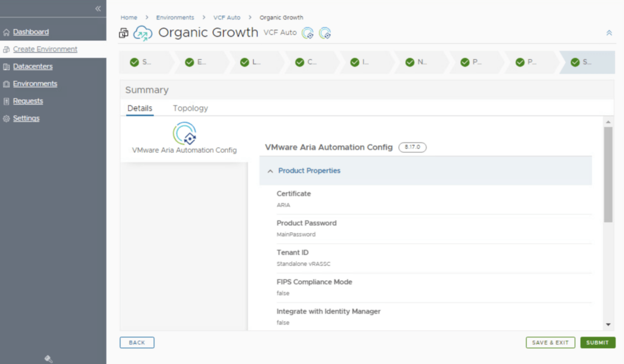Screen dimensions: 624x364
Task: Click the Settings gear icon
Action: (7, 119)
